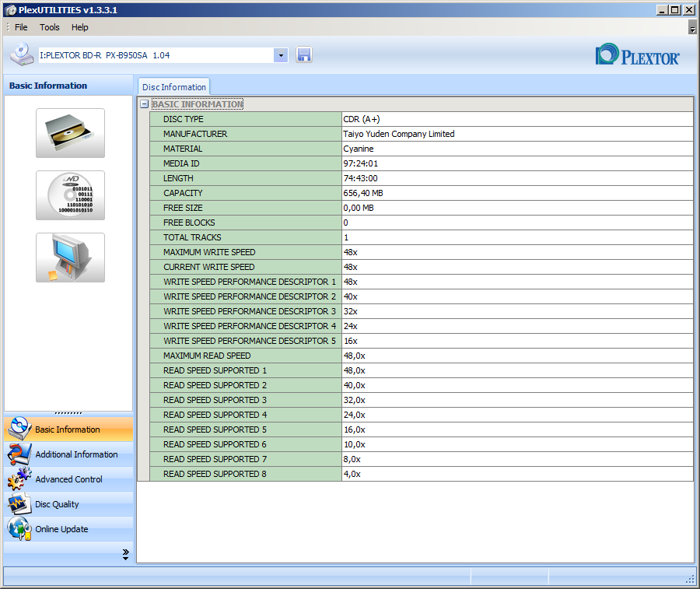Click the Basic Information disc icon in sidebar
700x589 pixels.
click(x=19, y=429)
